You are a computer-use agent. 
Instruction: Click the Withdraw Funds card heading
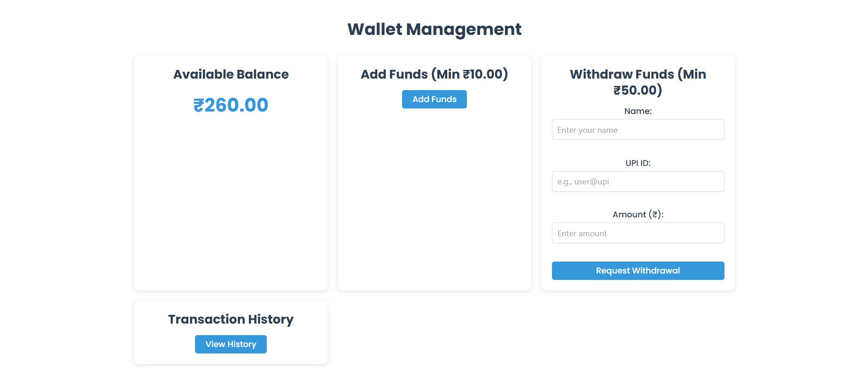coord(638,74)
